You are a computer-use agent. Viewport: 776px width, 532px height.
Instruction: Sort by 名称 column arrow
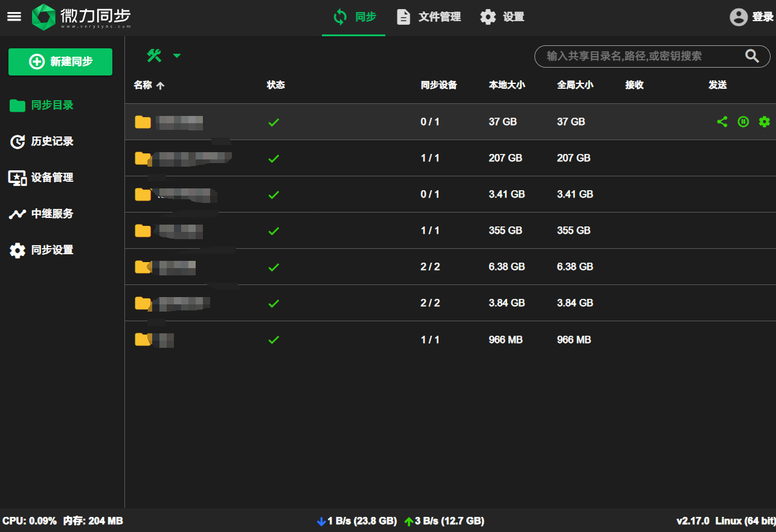tap(160, 86)
